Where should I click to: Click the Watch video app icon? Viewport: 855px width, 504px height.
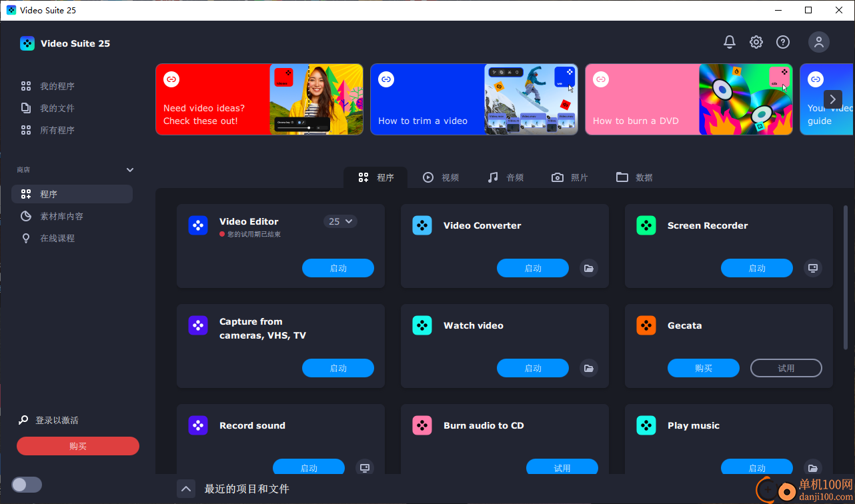422,325
